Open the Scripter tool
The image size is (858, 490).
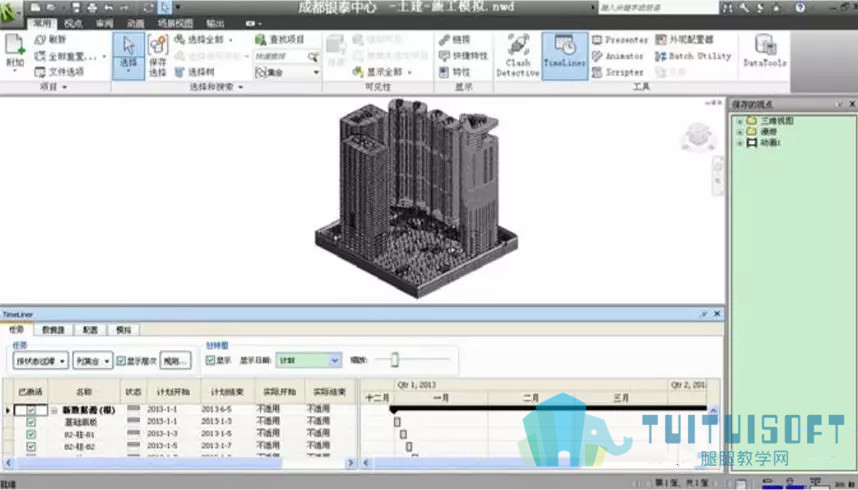[618, 72]
